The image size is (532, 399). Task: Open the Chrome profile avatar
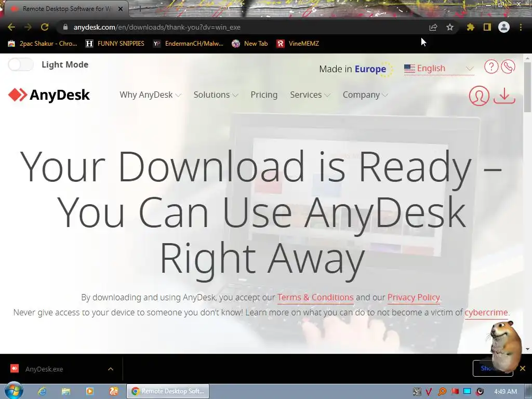[504, 27]
